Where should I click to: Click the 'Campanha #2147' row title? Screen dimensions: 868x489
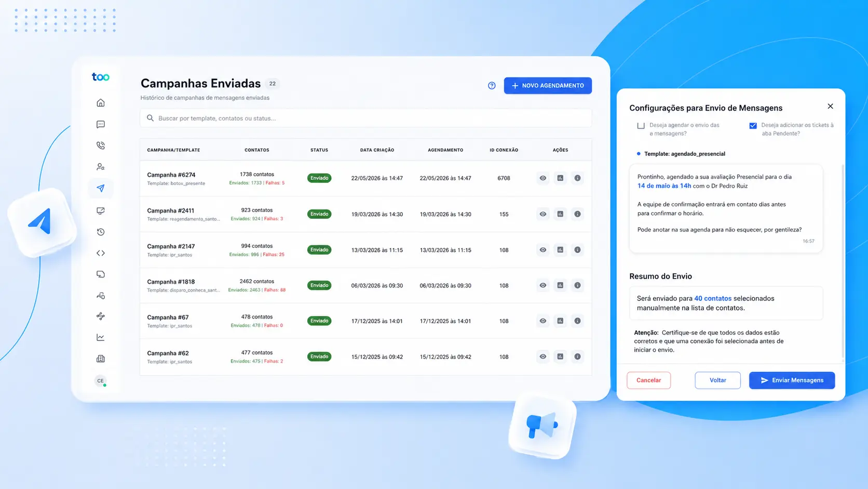click(x=171, y=247)
